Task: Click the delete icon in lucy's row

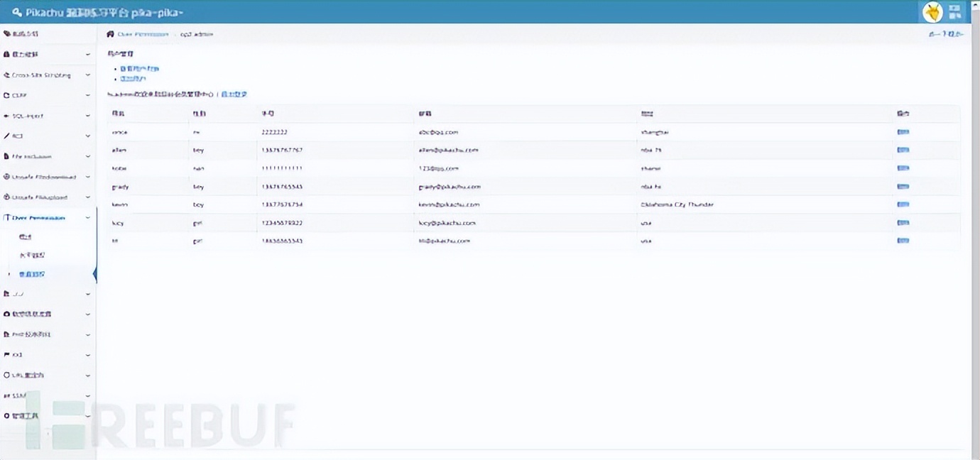Action: pos(903,223)
